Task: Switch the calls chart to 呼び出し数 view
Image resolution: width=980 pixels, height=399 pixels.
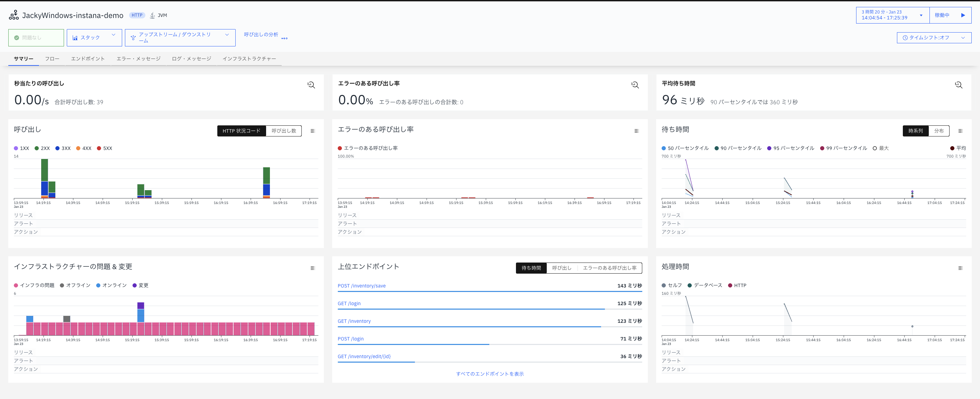Action: 283,131
